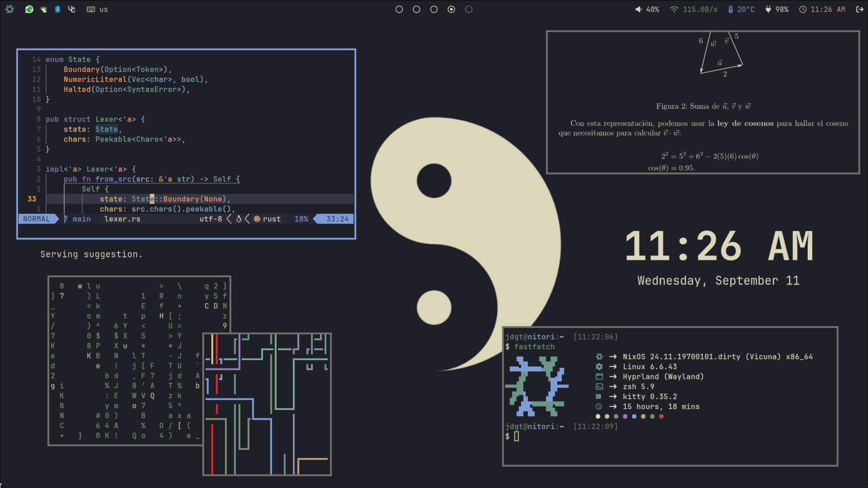Click the keyboard layout icon
Screen dimensions: 868x488
[91, 9]
